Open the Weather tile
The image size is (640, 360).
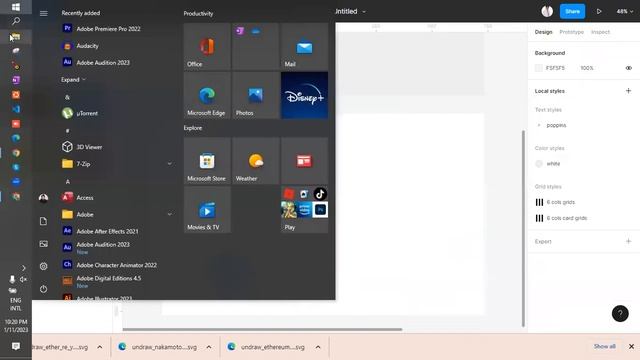[x=256, y=161]
